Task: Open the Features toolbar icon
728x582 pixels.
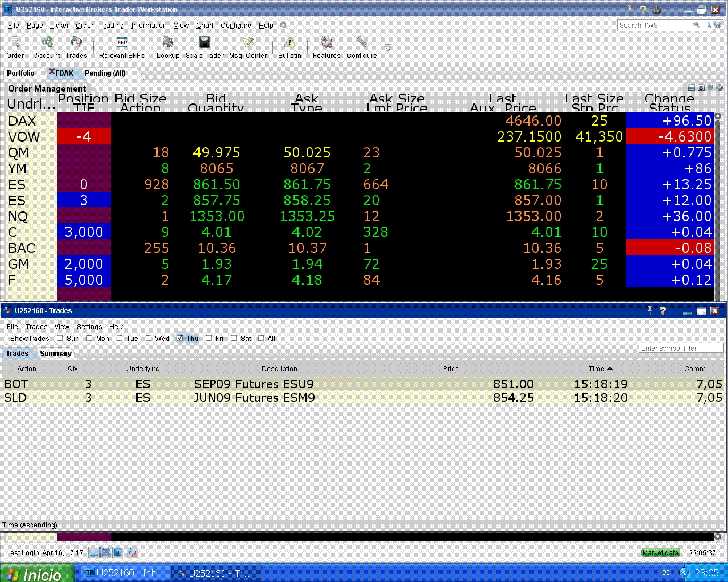Action: [326, 47]
